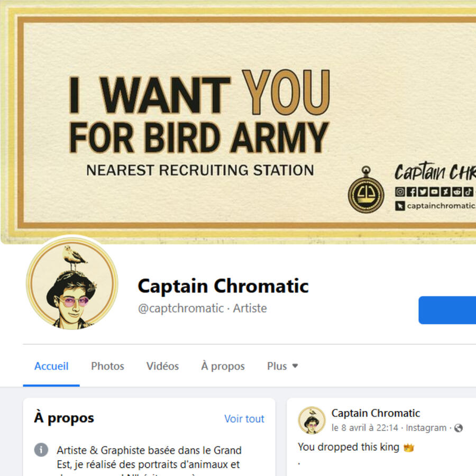Viewport: 476px width, 476px height.
Task: Click the info icon in À propos
Action: [x=41, y=450]
